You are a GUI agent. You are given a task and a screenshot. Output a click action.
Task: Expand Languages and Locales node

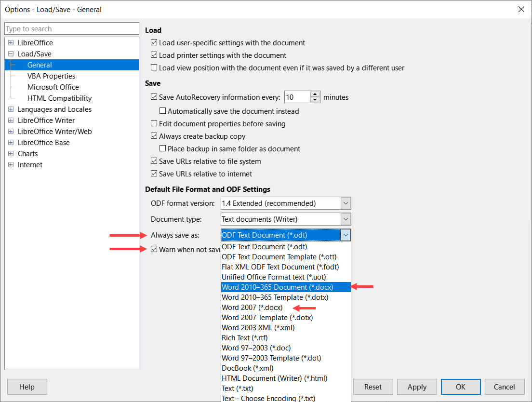[11, 109]
